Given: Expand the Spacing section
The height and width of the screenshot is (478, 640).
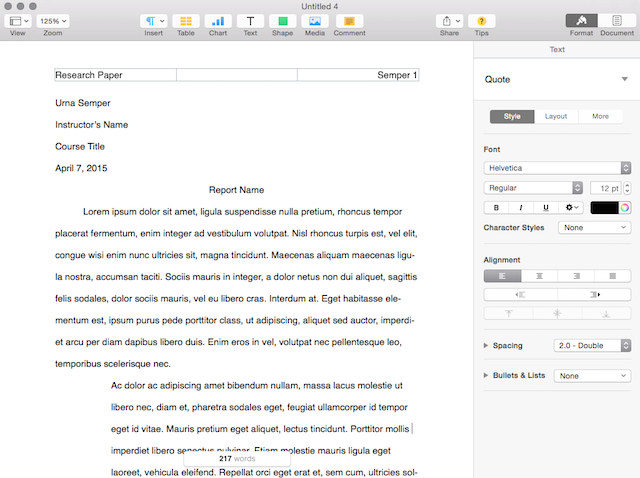Looking at the screenshot, I should [486, 345].
